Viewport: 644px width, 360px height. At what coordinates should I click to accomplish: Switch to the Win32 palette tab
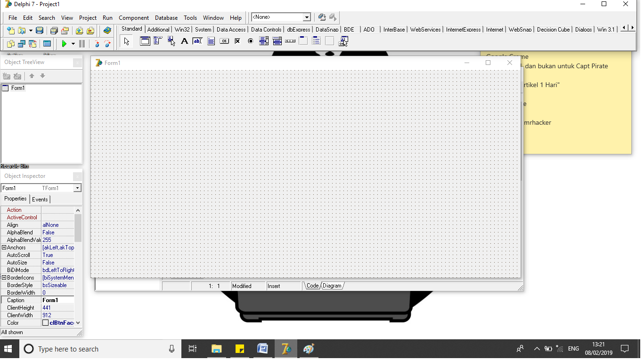click(182, 29)
